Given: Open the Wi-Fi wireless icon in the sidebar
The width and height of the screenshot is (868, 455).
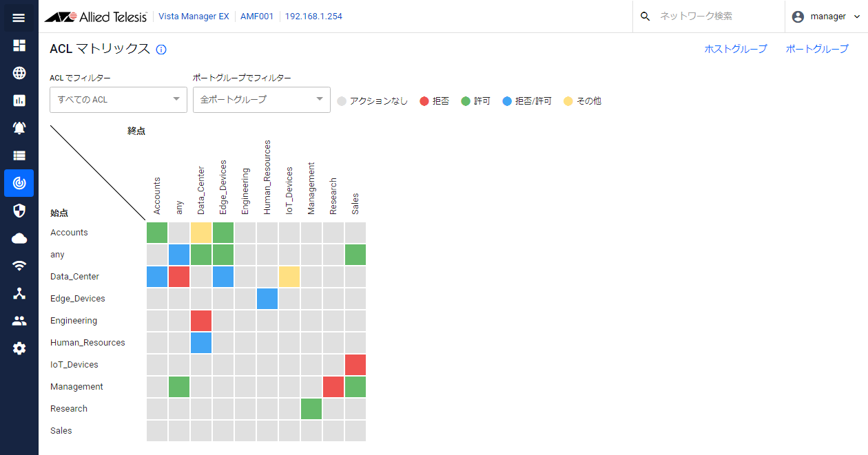Looking at the screenshot, I should point(19,266).
